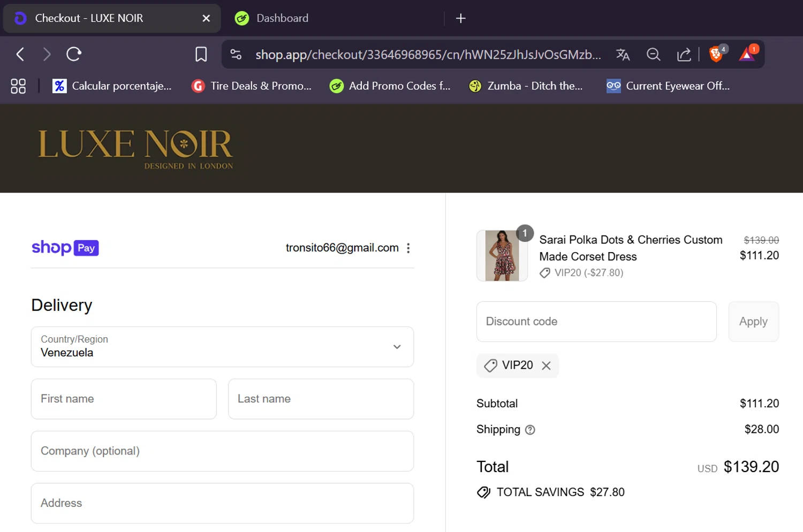Bookmark this page with the bookmark icon
The height and width of the screenshot is (532, 803).
[x=201, y=54]
